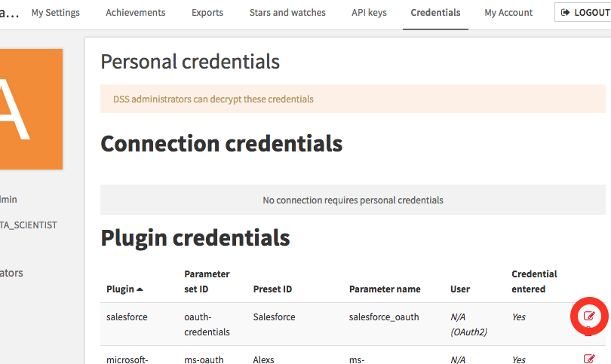Click the orange profile avatar
Image resolution: width=611 pixels, height=364 pixels.
click(30, 109)
